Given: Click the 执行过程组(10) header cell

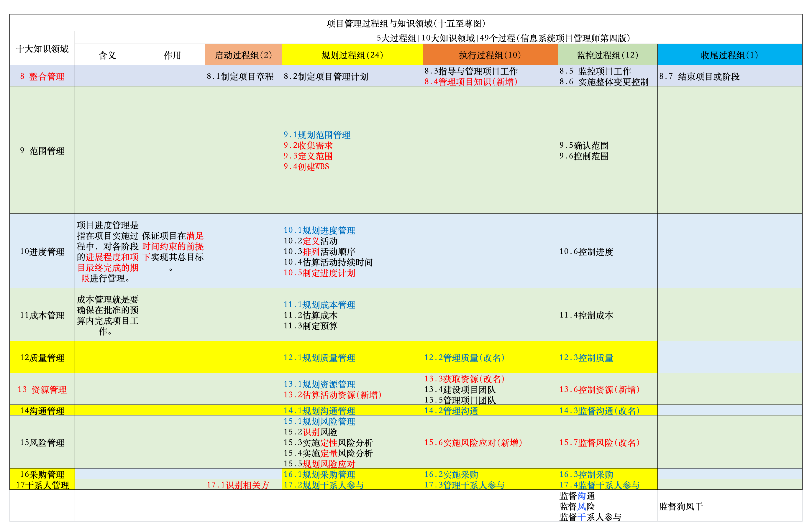Looking at the screenshot, I should [490, 55].
